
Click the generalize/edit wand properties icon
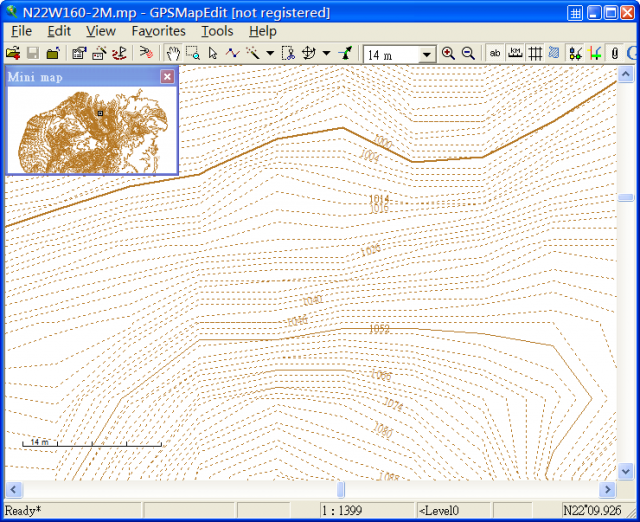(99, 53)
